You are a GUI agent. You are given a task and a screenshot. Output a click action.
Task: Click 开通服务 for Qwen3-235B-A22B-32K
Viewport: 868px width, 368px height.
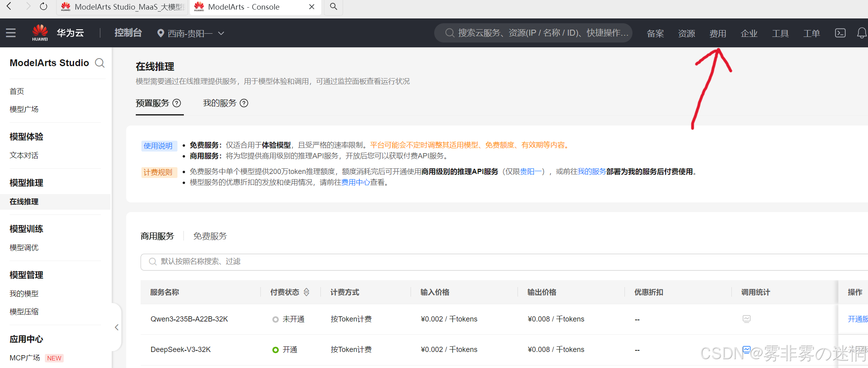pyautogui.click(x=858, y=319)
